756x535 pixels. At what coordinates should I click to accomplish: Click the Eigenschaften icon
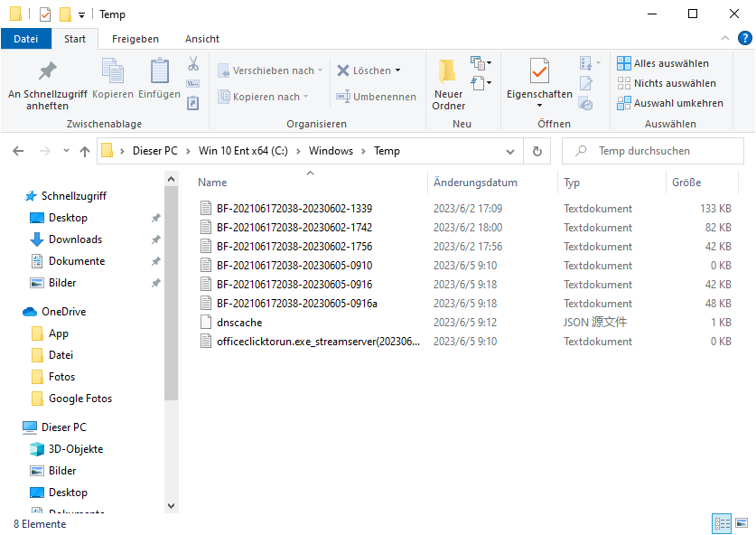pos(539,72)
